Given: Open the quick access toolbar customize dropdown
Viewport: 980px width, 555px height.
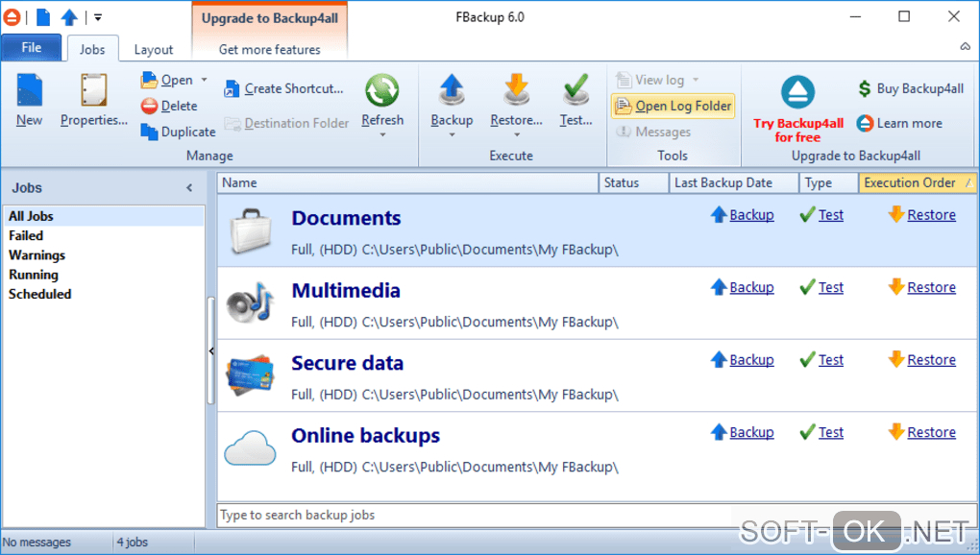Looking at the screenshot, I should click(98, 17).
